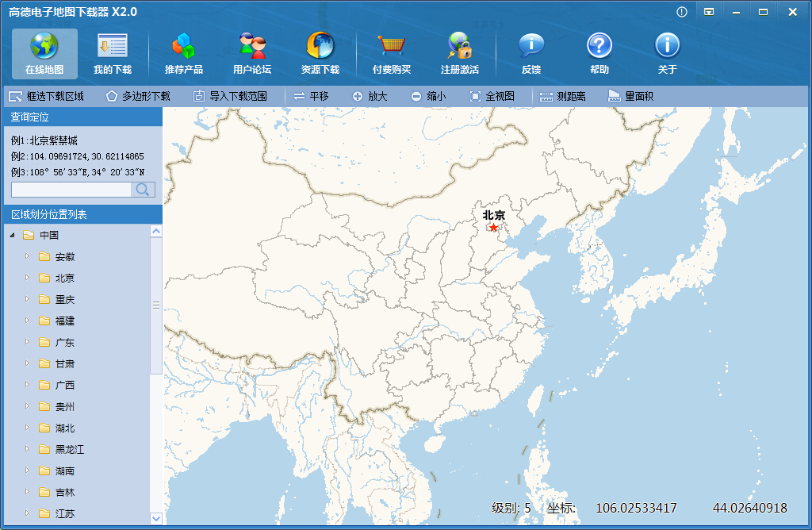This screenshot has height=530, width=812.
Task: Activate the 测距离 measure distance tool
Action: point(563,96)
